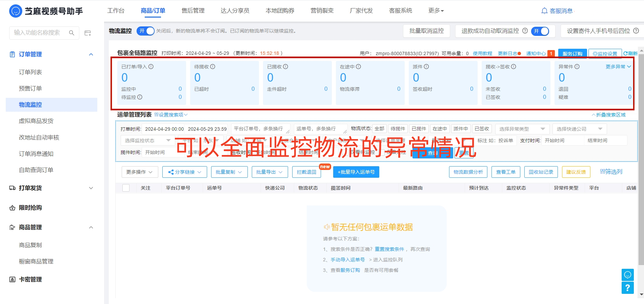The height and width of the screenshot is (304, 644).
Task: Select 已签收 logistics status filter
Action: [x=482, y=129]
